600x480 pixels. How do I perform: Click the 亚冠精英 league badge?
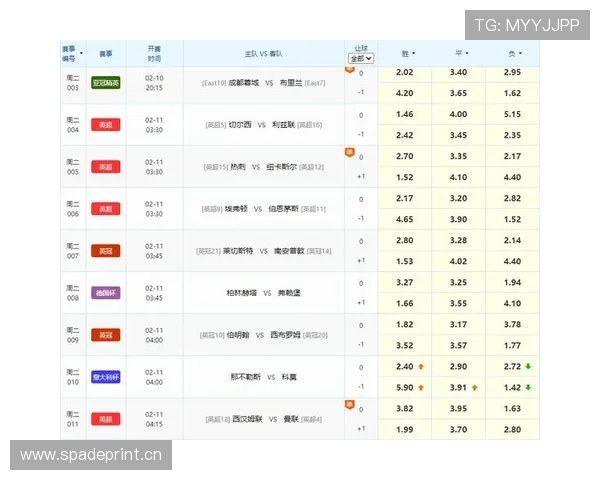click(x=106, y=83)
